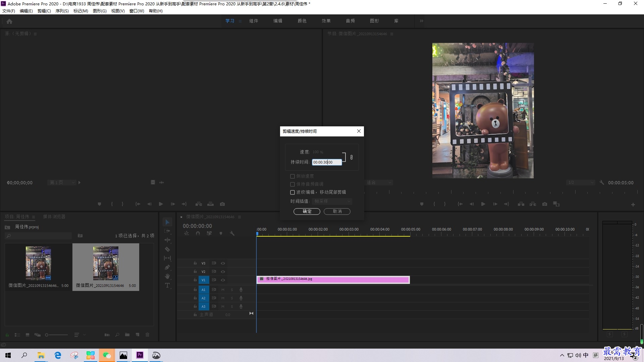Open 序列(S) menu
Image resolution: width=644 pixels, height=362 pixels.
click(62, 11)
